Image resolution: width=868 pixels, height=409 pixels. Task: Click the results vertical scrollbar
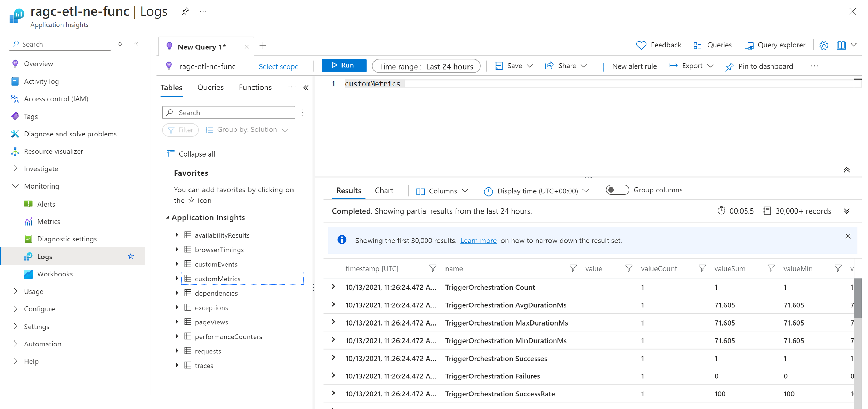(x=857, y=297)
